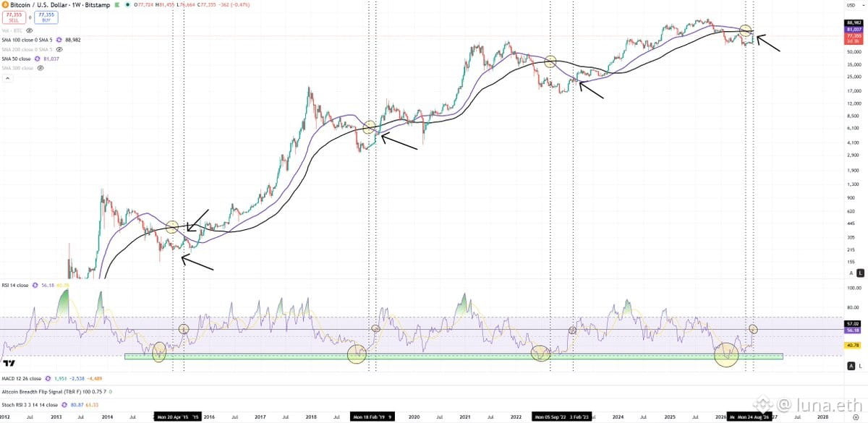Click the Bitcoin symbol logo icon
The image size is (868, 423).
(x=5, y=5)
